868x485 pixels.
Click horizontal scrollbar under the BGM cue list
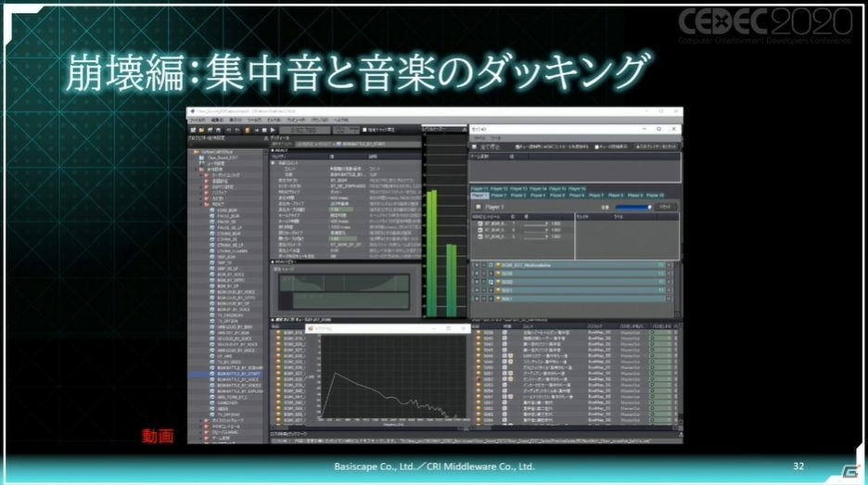[369, 428]
